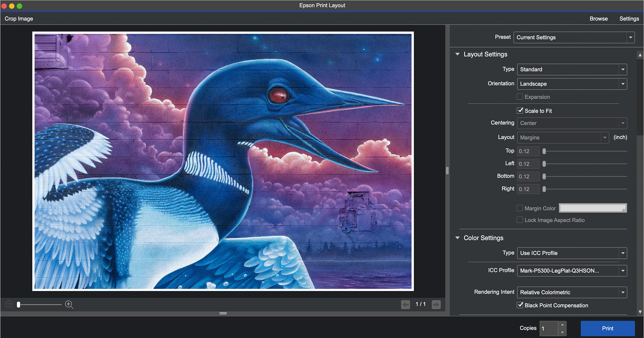Open the Layout Margins dropdown
Screen dimensions: 644x338
point(563,137)
